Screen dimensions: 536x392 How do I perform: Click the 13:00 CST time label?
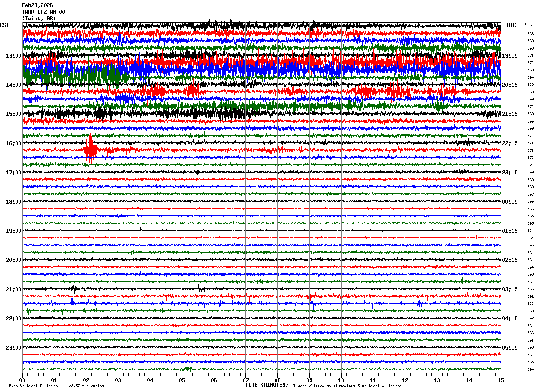(14, 56)
